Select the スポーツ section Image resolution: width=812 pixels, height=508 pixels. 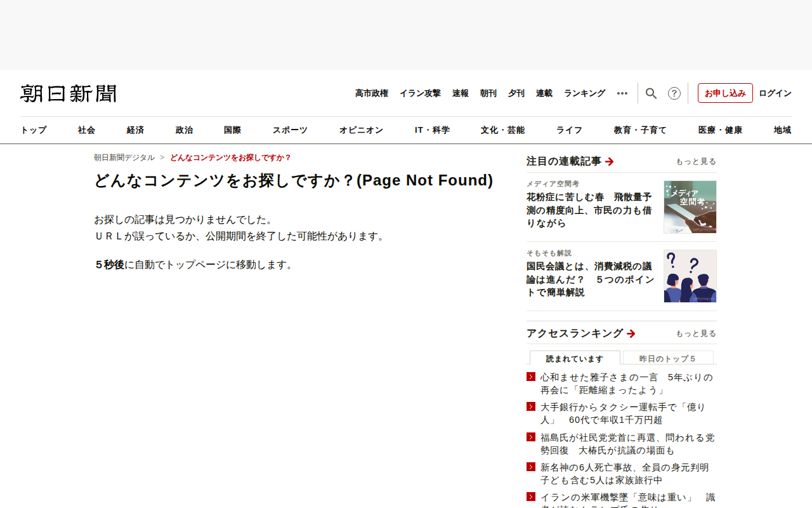click(x=290, y=130)
